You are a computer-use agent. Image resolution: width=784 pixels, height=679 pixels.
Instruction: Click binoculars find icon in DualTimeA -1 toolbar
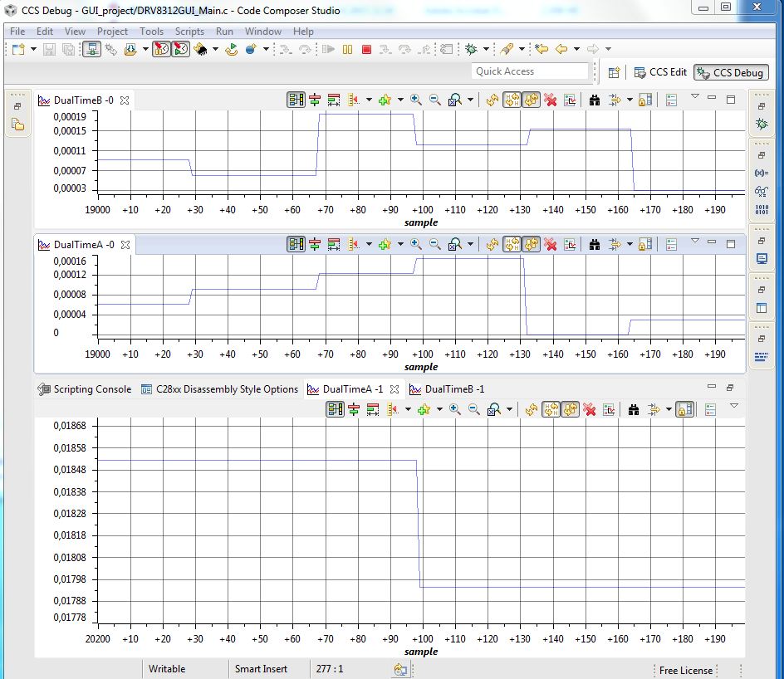tap(634, 410)
